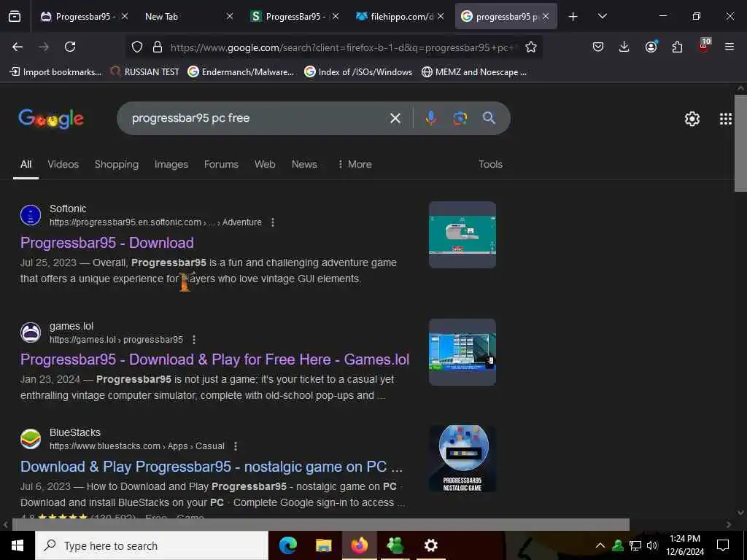Start Google voice search microphone
The height and width of the screenshot is (560, 747).
coord(430,118)
